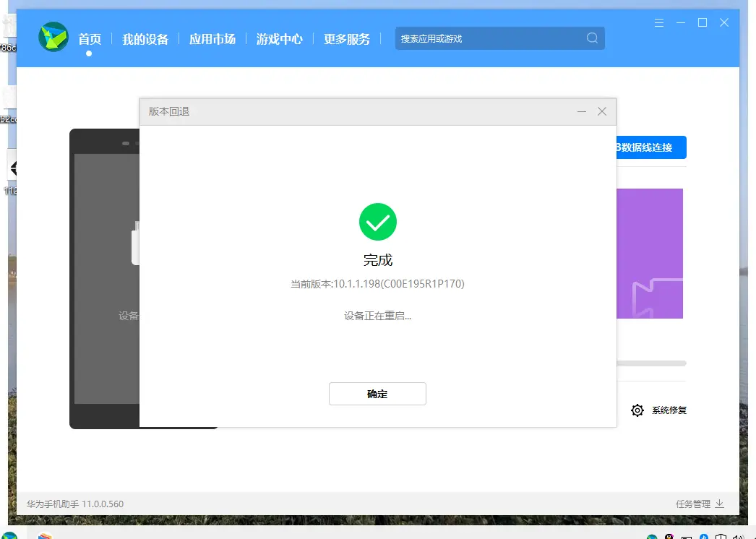Click the Bluetooth icon in system tray
The height and width of the screenshot is (539, 756).
pyautogui.click(x=704, y=537)
